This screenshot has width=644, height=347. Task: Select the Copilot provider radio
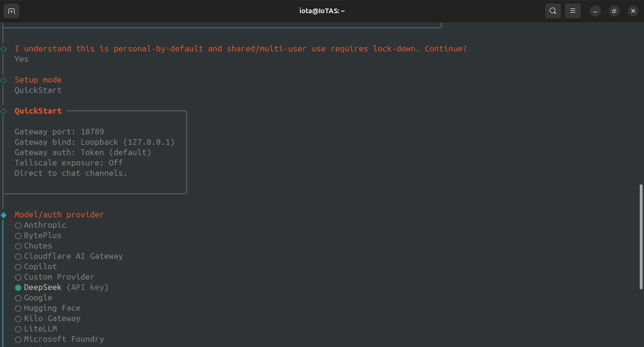tap(18, 267)
